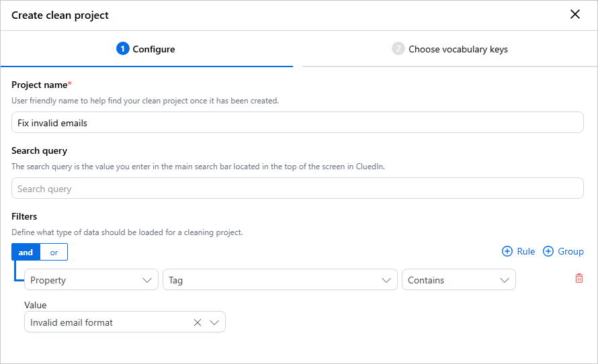The image size is (598, 364).
Task: Click the Value label text
Action: click(36, 305)
